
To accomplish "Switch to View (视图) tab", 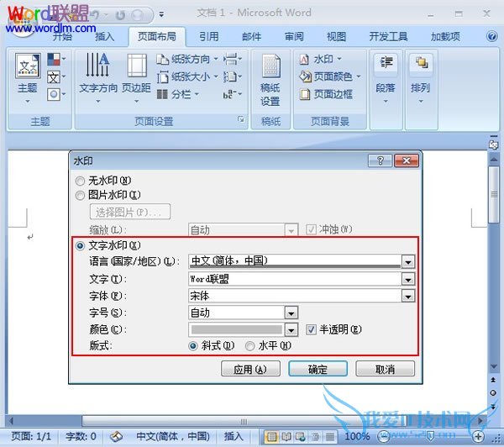I will [x=337, y=37].
